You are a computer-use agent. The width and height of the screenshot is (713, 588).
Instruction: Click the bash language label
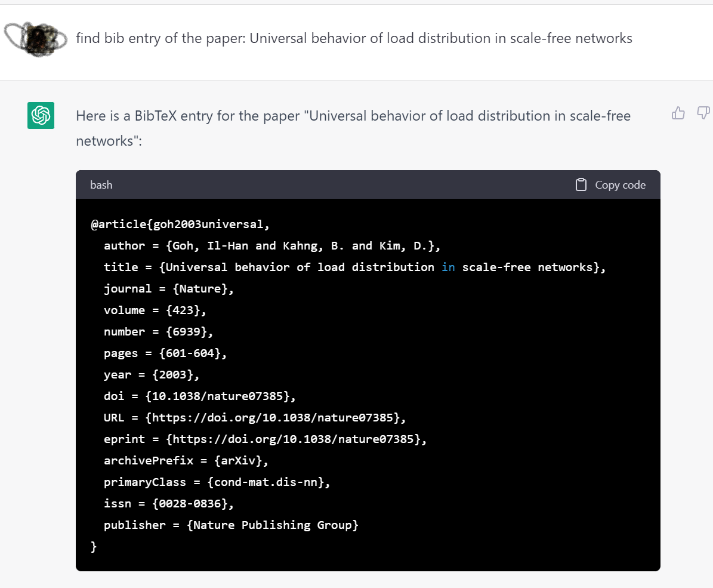pyautogui.click(x=101, y=185)
